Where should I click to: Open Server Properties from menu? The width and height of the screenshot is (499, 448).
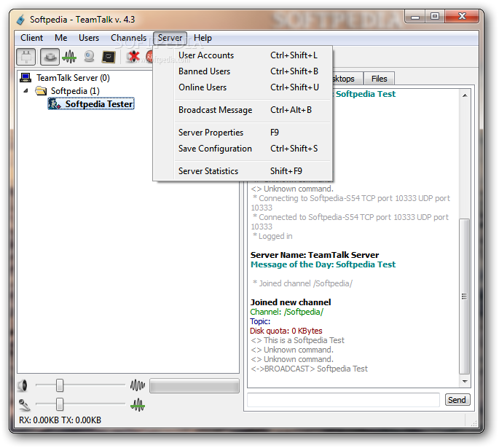tap(243, 133)
